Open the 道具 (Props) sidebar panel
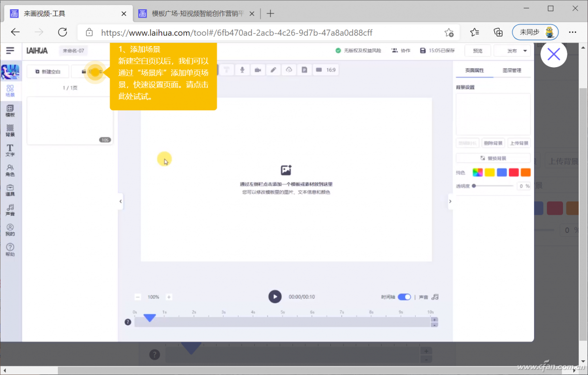Viewport: 588px width, 375px height. click(10, 190)
